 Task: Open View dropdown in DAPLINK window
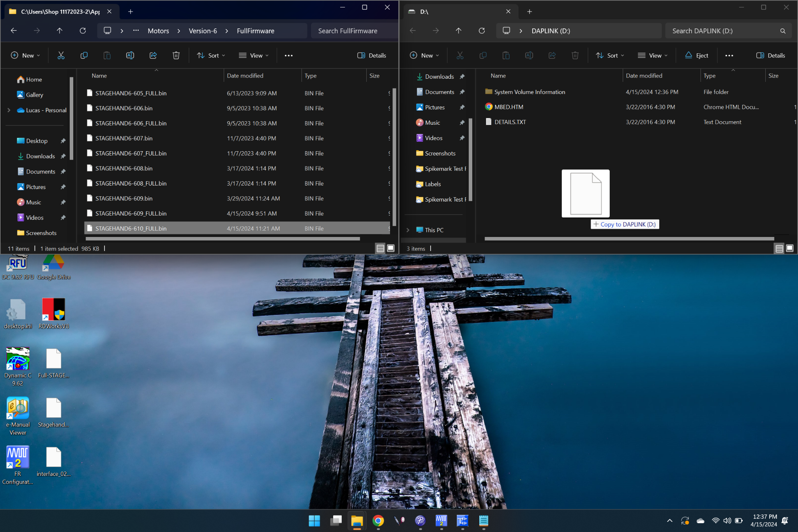pyautogui.click(x=653, y=55)
